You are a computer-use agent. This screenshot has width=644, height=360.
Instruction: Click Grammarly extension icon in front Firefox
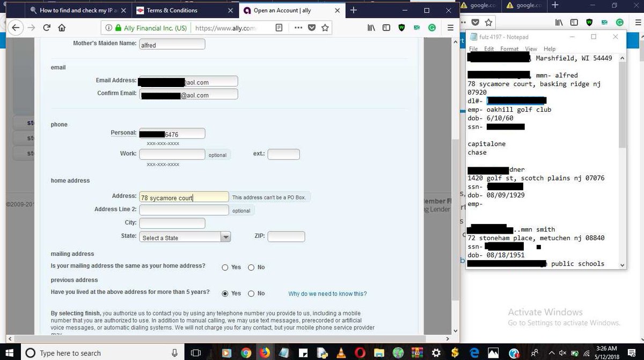point(432,28)
